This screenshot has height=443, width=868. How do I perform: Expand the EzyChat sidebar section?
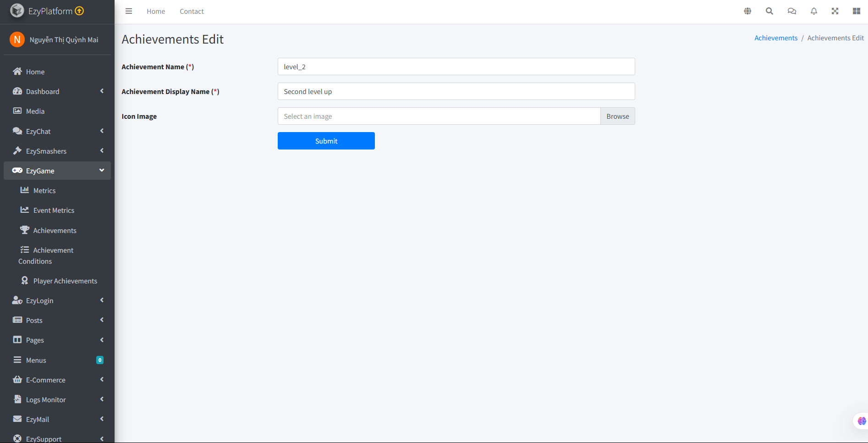tap(38, 131)
